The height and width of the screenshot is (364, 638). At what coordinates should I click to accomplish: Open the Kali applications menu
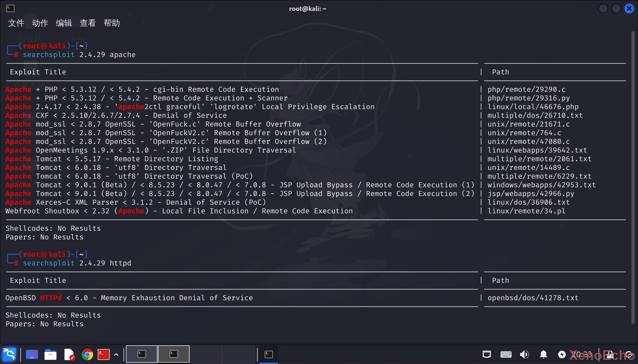9,354
